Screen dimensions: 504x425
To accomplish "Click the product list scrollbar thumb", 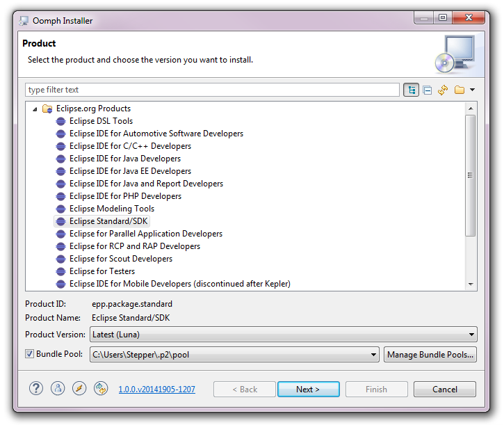I will coord(470,175).
